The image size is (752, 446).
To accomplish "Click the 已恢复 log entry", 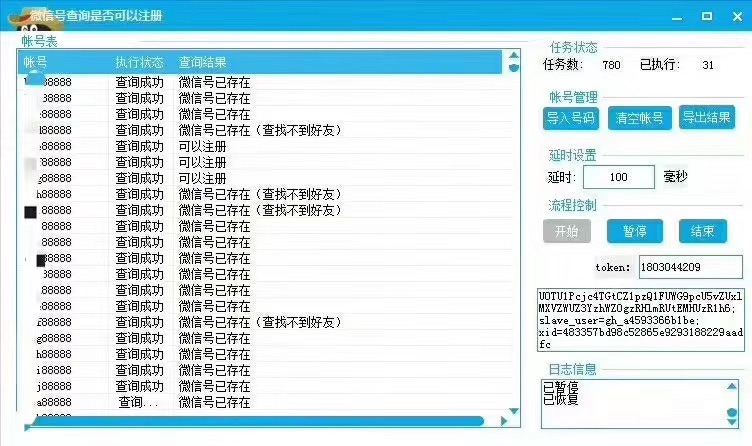I will tap(561, 399).
